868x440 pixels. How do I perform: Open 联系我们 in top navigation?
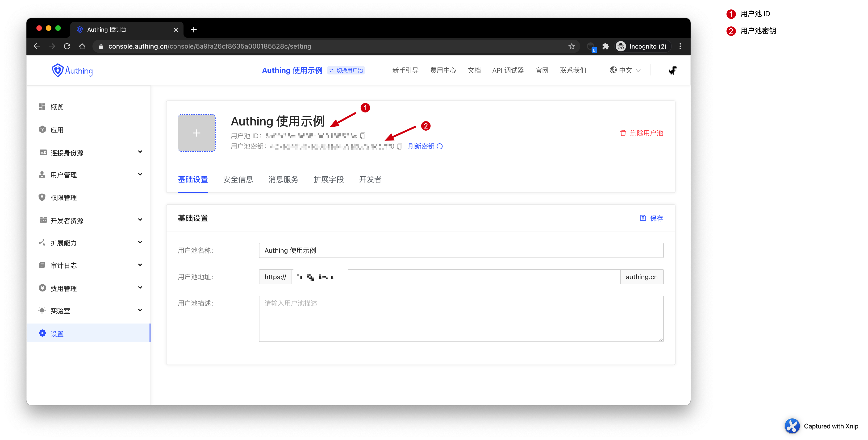pos(573,71)
